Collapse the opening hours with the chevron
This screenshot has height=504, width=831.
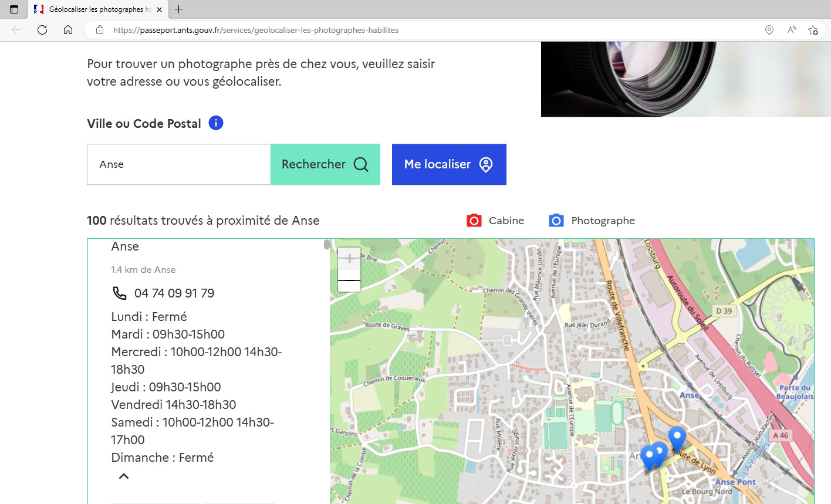(x=124, y=476)
